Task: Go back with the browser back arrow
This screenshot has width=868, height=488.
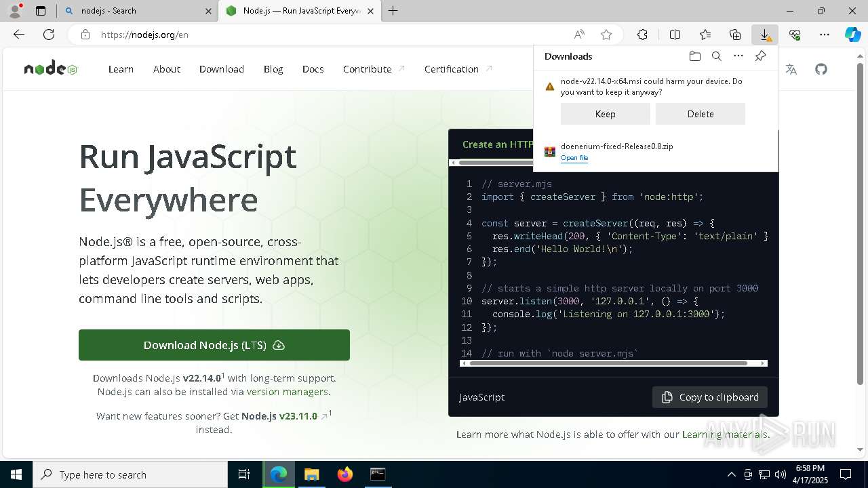Action: tap(19, 35)
